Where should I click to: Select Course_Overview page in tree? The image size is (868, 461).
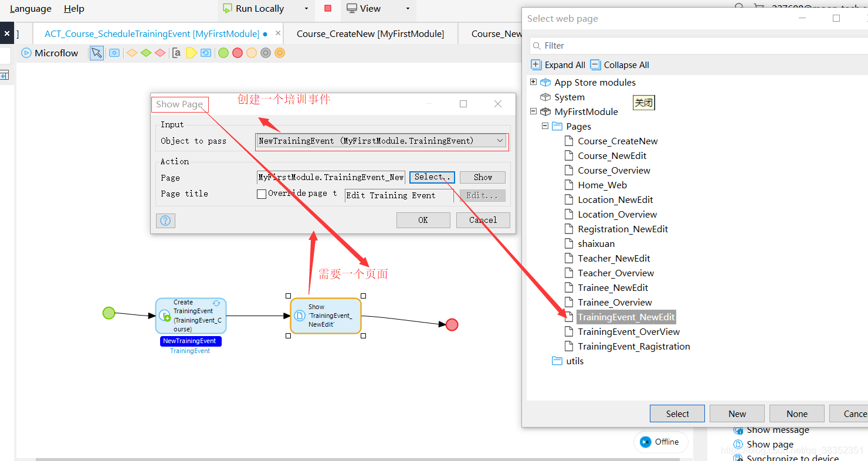(614, 170)
